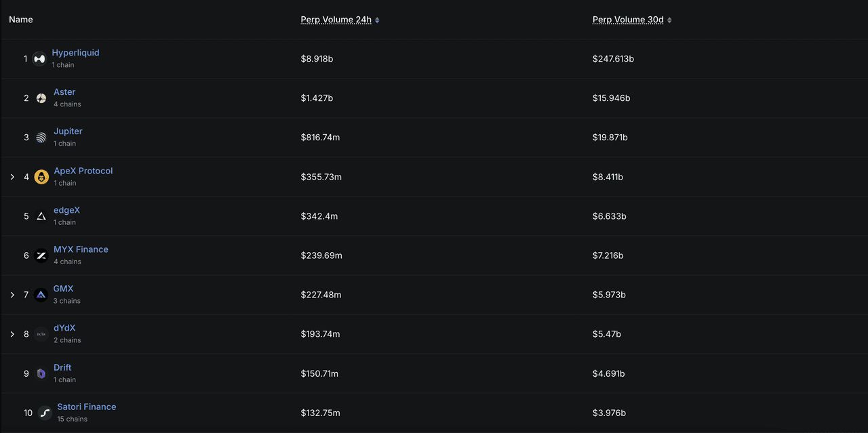Open the Hyperliquid protocol link
The image size is (868, 433).
(75, 53)
